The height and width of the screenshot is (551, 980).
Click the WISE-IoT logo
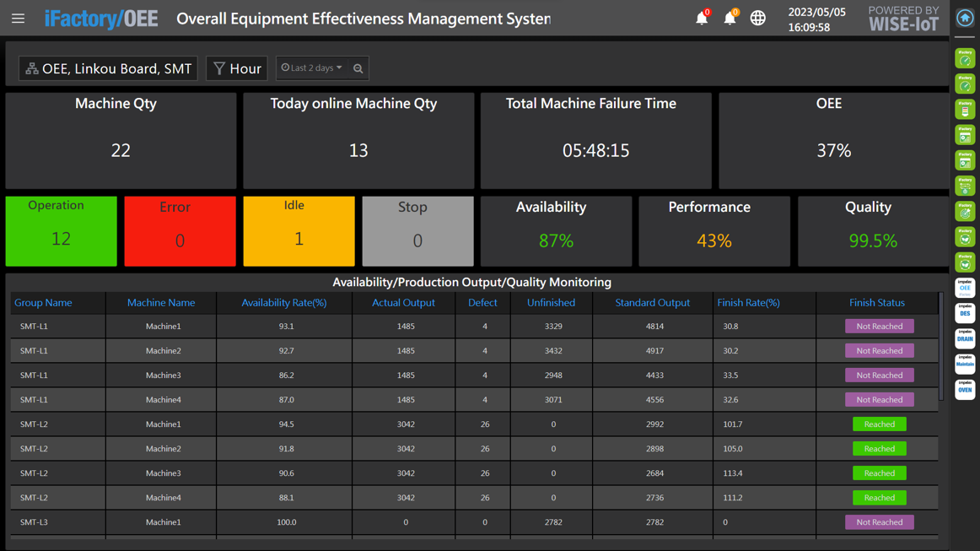pos(904,19)
